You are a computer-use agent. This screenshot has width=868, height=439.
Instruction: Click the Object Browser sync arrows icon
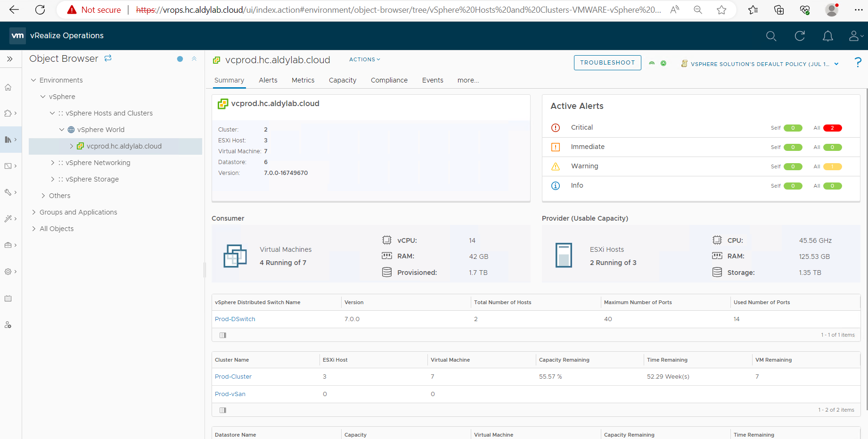(108, 58)
